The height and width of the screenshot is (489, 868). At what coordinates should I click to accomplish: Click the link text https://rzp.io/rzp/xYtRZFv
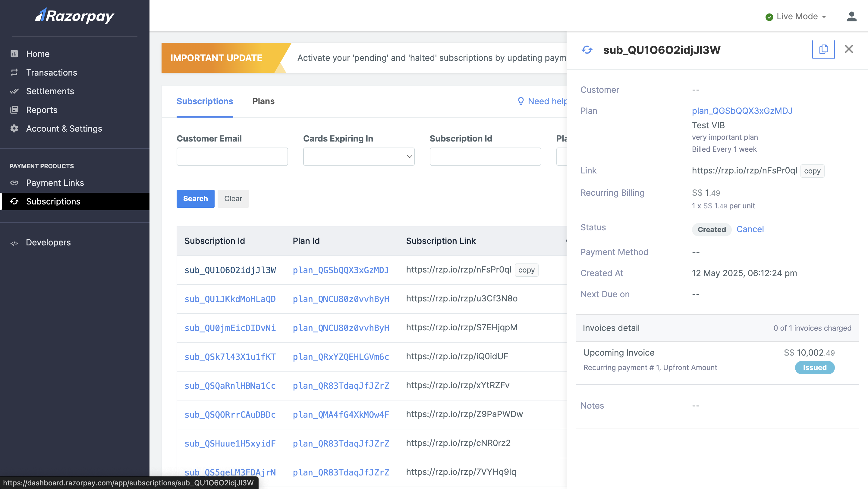click(x=458, y=385)
